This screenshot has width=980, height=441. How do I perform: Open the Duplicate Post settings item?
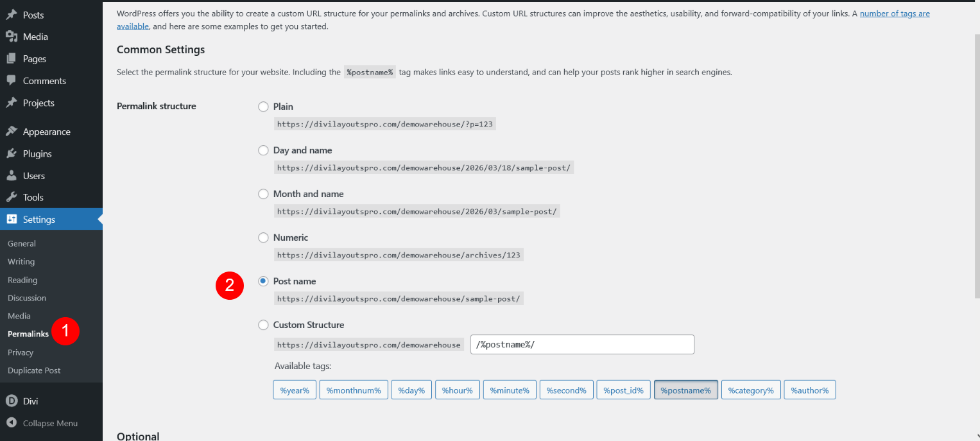point(34,370)
